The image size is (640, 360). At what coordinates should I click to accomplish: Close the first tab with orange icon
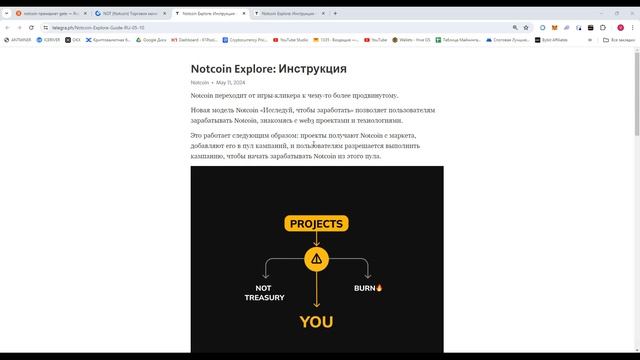[x=85, y=13]
